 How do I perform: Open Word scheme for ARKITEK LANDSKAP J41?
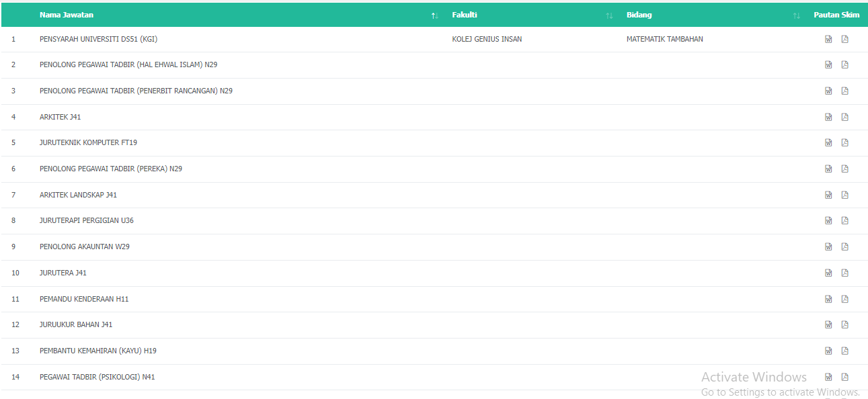point(828,195)
